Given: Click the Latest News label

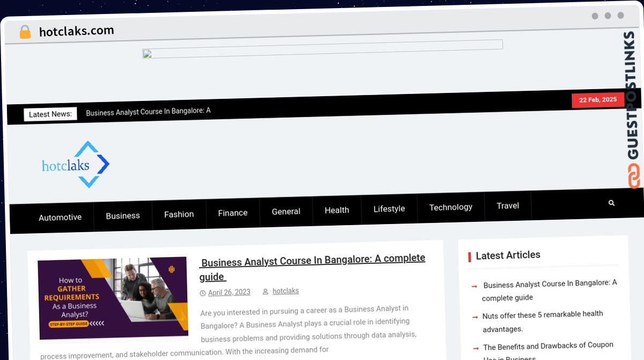Looking at the screenshot, I should pos(50,114).
